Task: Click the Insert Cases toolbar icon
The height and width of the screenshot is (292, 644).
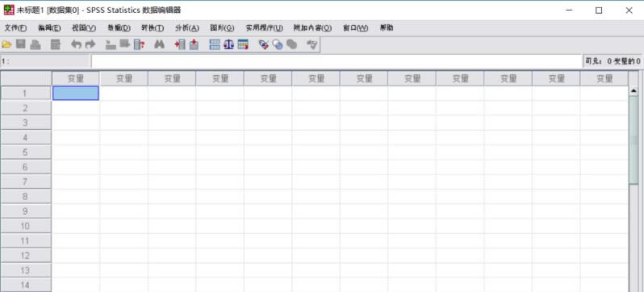Action: click(180, 44)
